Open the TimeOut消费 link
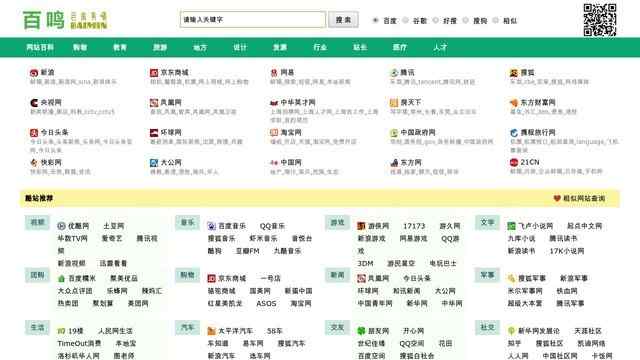640x360 pixels. point(79,344)
